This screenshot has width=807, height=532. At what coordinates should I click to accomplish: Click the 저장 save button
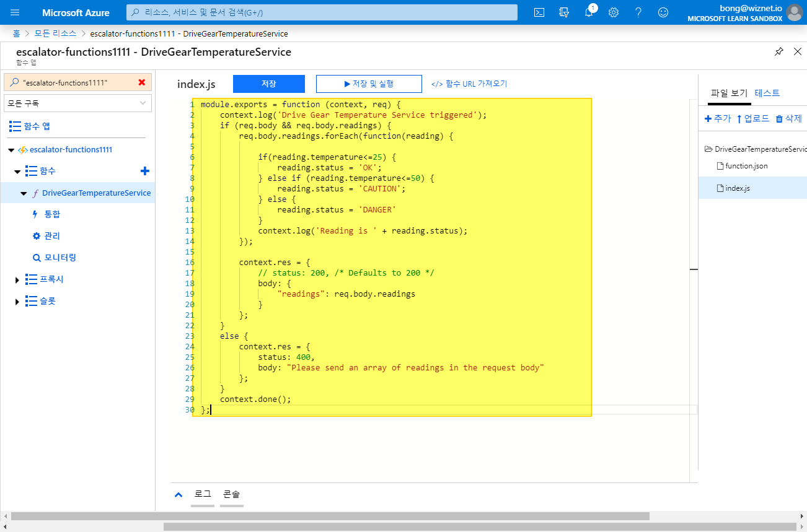pos(269,84)
